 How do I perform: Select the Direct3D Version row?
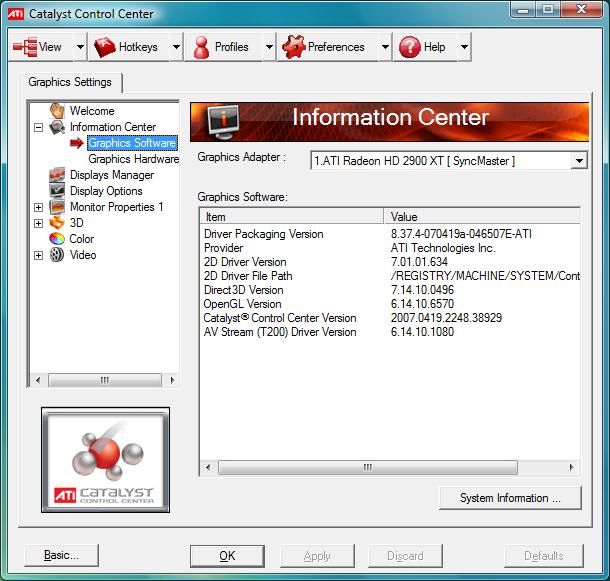390,290
